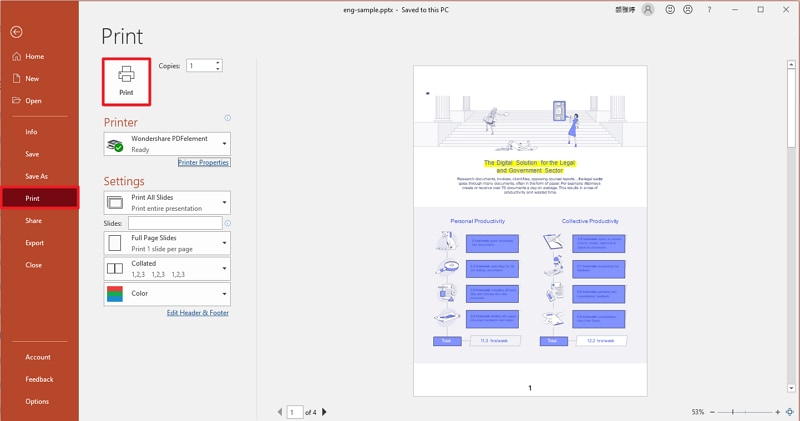
Task: Go to previous page arrow in preview
Action: [x=279, y=411]
